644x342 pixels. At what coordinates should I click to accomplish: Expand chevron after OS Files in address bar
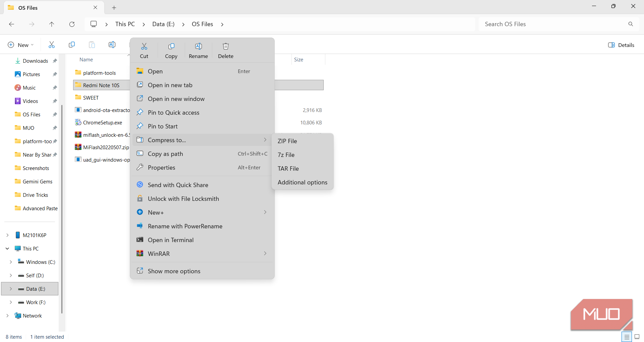(x=222, y=24)
